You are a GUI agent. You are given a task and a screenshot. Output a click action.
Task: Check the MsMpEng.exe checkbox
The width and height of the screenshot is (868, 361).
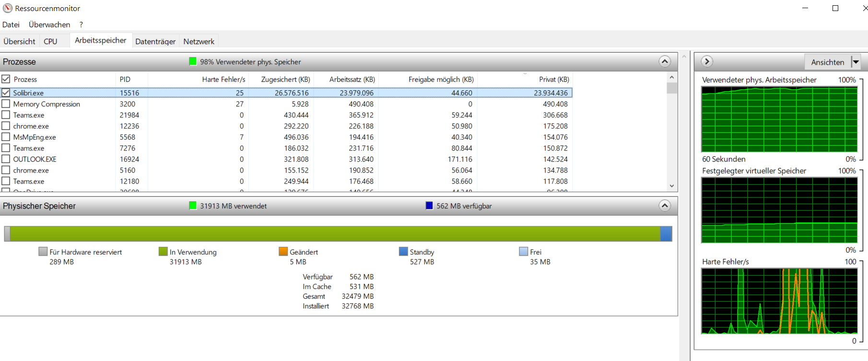[x=6, y=137]
